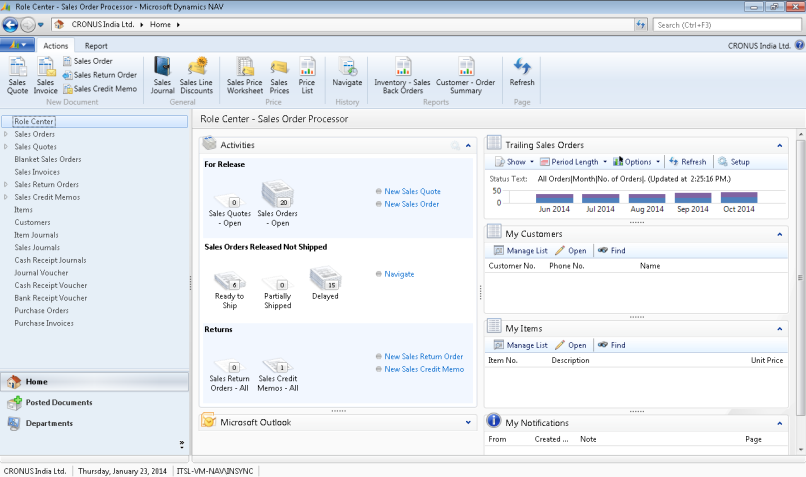Click inside the Search box
This screenshot has height=477, width=806.
tap(726, 25)
